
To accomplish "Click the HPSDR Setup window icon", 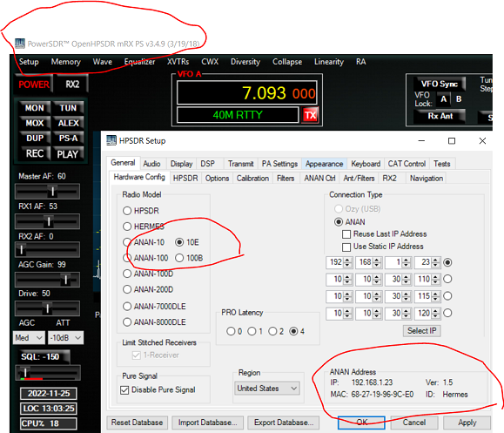I will (111, 140).
